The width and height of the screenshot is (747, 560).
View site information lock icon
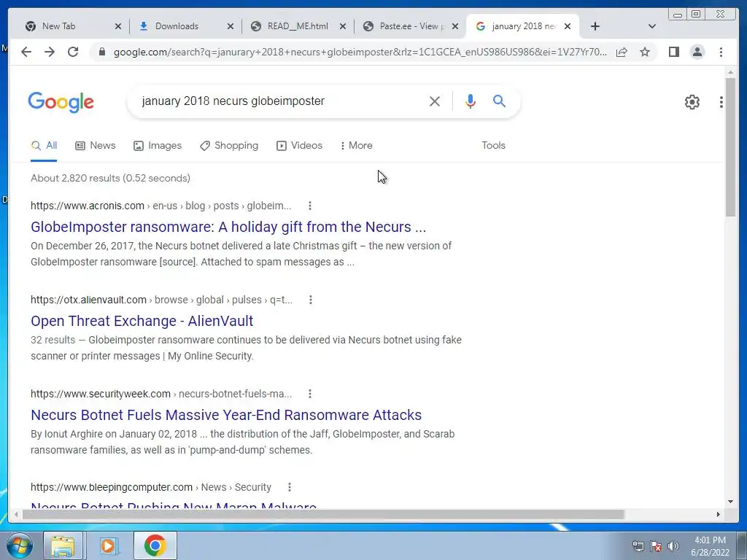pos(101,52)
